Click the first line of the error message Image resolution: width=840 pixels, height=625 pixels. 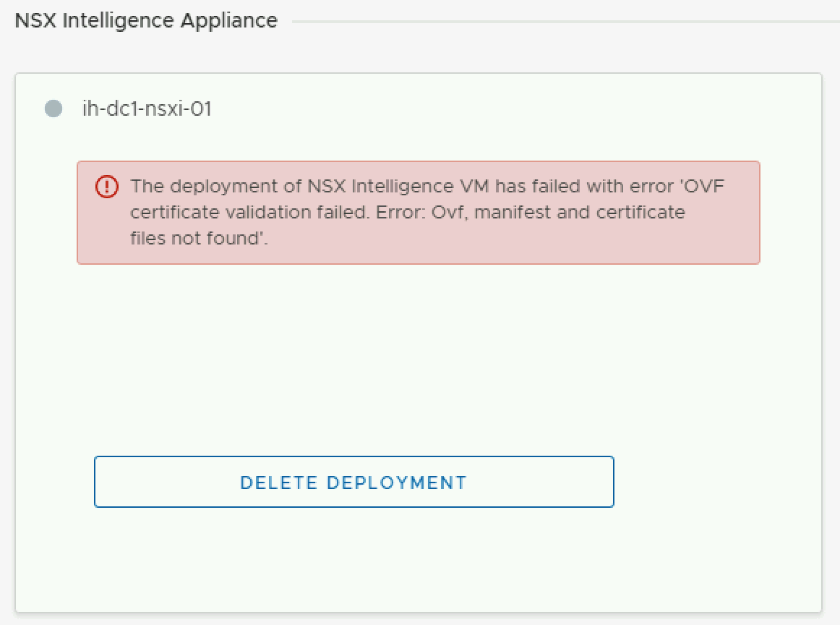tap(427, 187)
